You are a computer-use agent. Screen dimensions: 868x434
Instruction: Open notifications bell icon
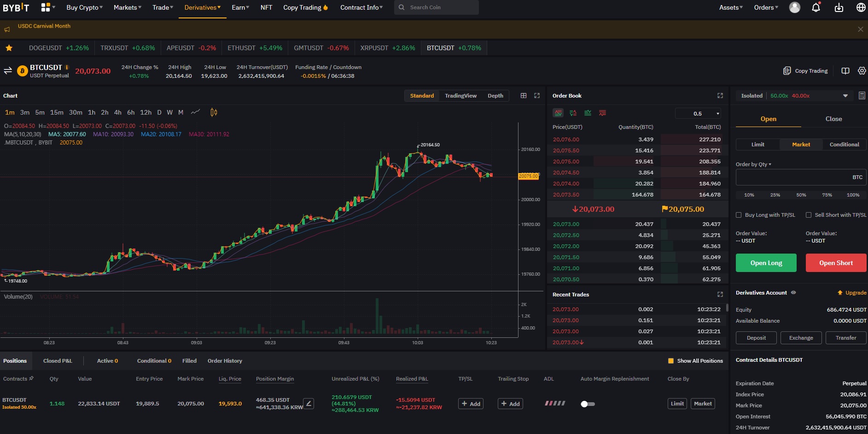click(x=816, y=7)
